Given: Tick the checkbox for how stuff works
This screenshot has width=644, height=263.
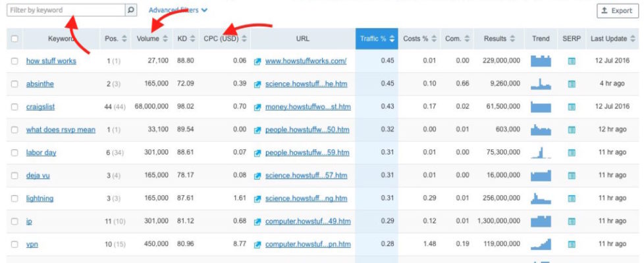Looking at the screenshot, I should (14, 61).
